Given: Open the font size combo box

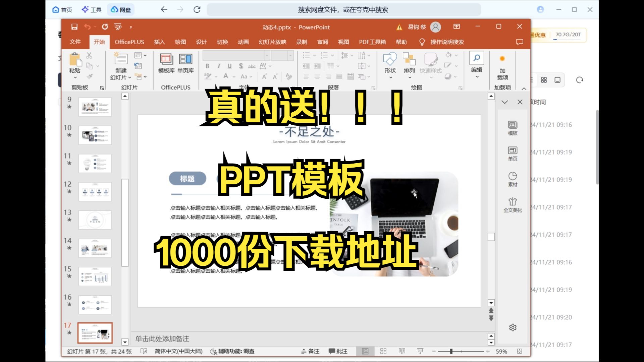Looking at the screenshot, I should (282, 55).
